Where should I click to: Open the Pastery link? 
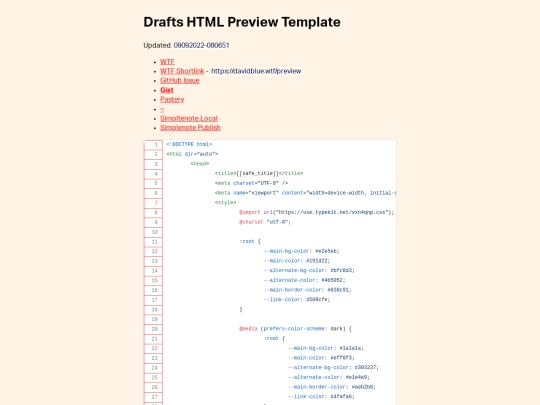point(172,99)
